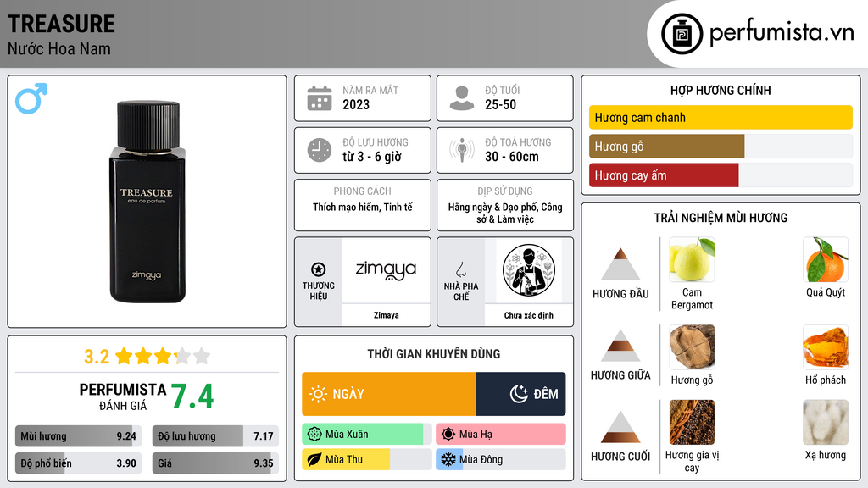868x488 pixels.
Task: Click the Cam Bergamot note image
Action: click(692, 259)
